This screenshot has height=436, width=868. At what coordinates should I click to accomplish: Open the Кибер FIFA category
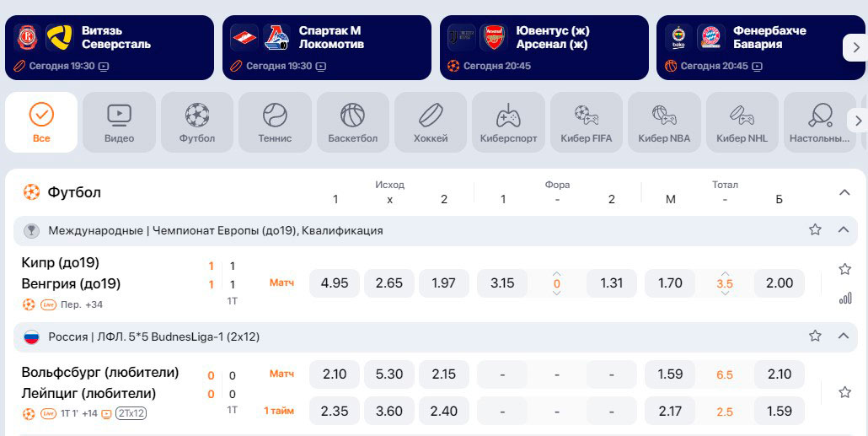[586, 122]
